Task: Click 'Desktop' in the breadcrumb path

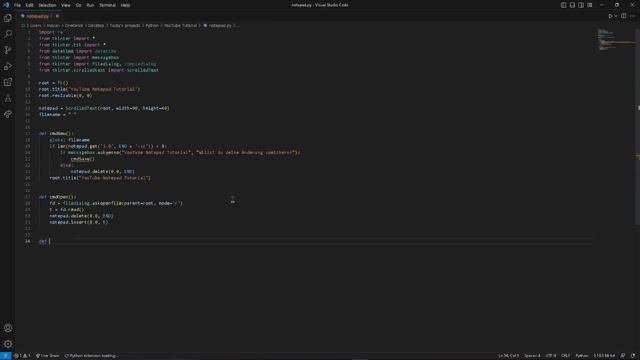Action: [x=96, y=25]
